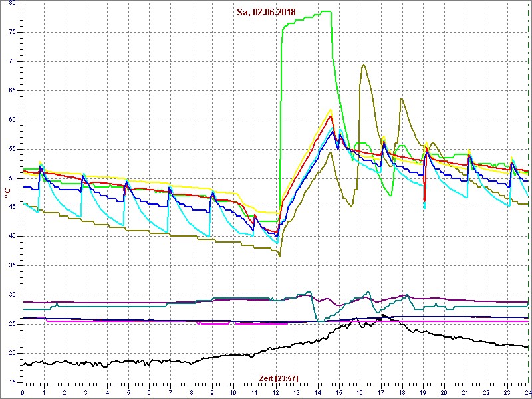The image size is (532, 399).
Task: Click hour 2 on the time axis
Action: (x=65, y=392)
